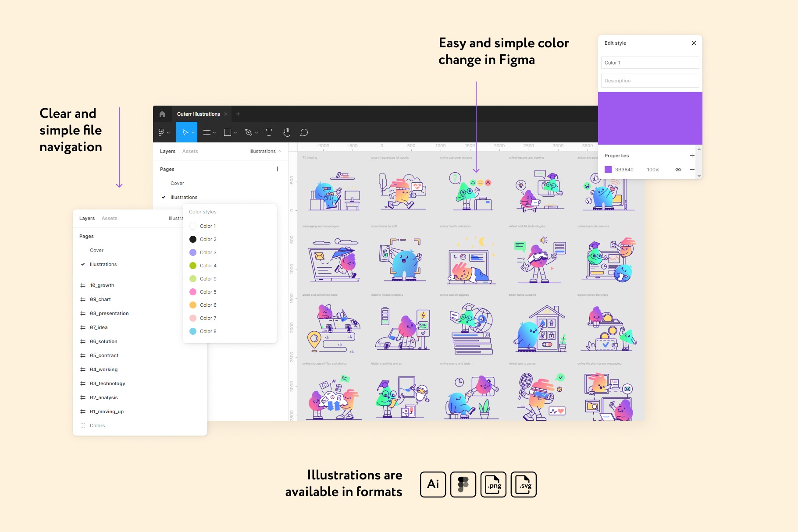
Task: Open the smart home systems illustration
Action: coord(541,328)
